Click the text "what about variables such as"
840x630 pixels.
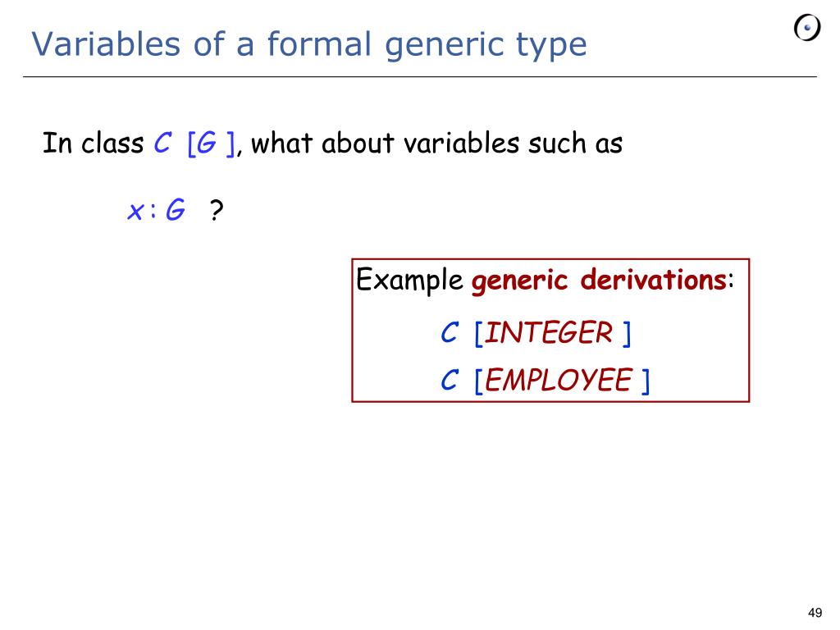(436, 144)
